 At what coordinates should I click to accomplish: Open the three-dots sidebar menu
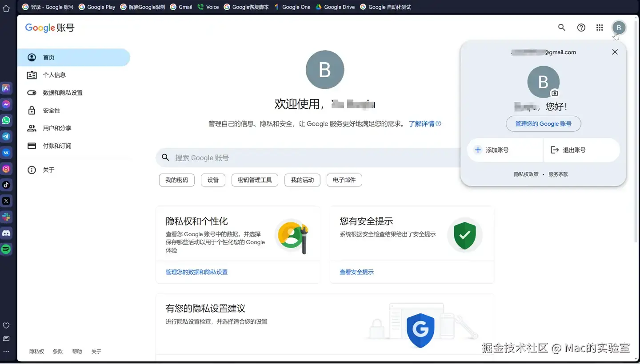tap(6, 352)
